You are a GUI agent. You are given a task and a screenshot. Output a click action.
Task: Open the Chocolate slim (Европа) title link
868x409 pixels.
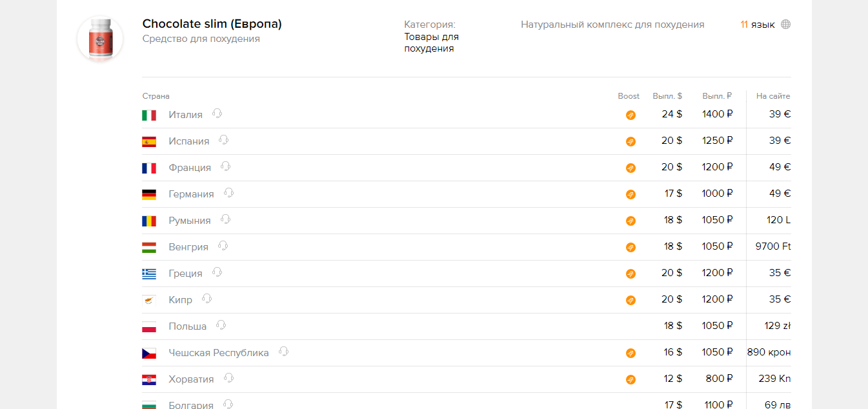[x=212, y=24]
